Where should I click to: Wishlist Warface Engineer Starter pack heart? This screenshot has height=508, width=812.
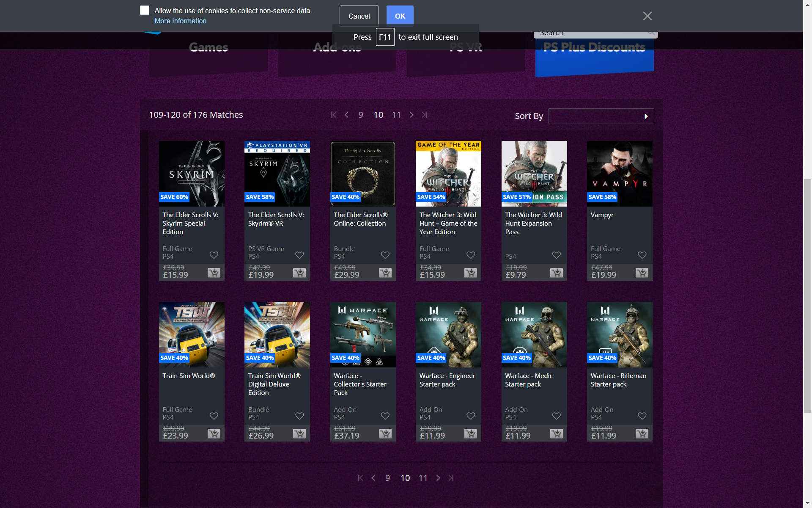471,416
